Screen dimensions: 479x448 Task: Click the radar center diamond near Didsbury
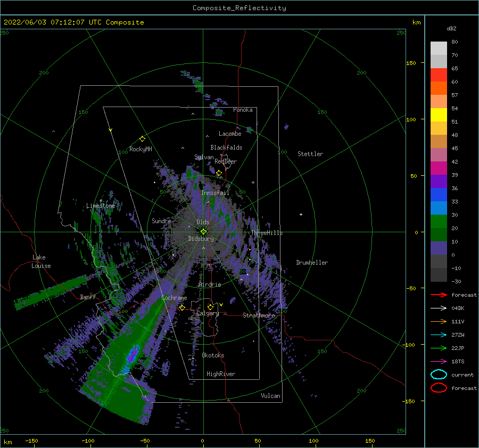point(203,232)
